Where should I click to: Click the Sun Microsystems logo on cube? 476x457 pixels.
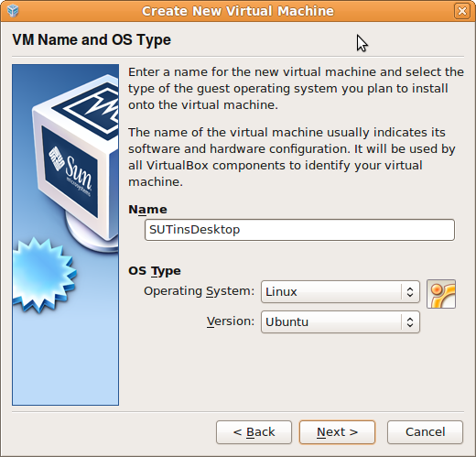tap(70, 171)
